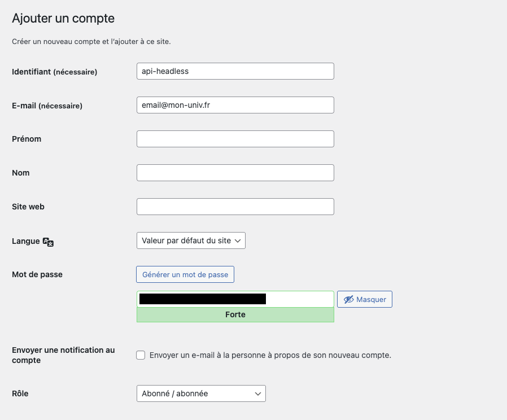Click the green Forte strength indicator
Image resolution: width=507 pixels, height=420 pixels.
click(235, 315)
